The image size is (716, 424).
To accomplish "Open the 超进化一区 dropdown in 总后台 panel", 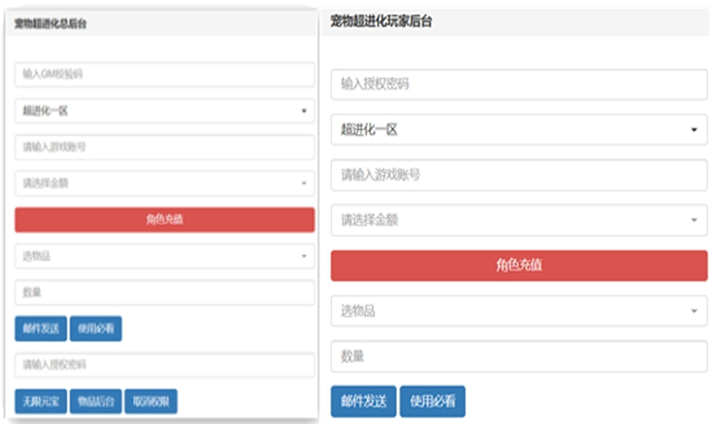I will (164, 110).
